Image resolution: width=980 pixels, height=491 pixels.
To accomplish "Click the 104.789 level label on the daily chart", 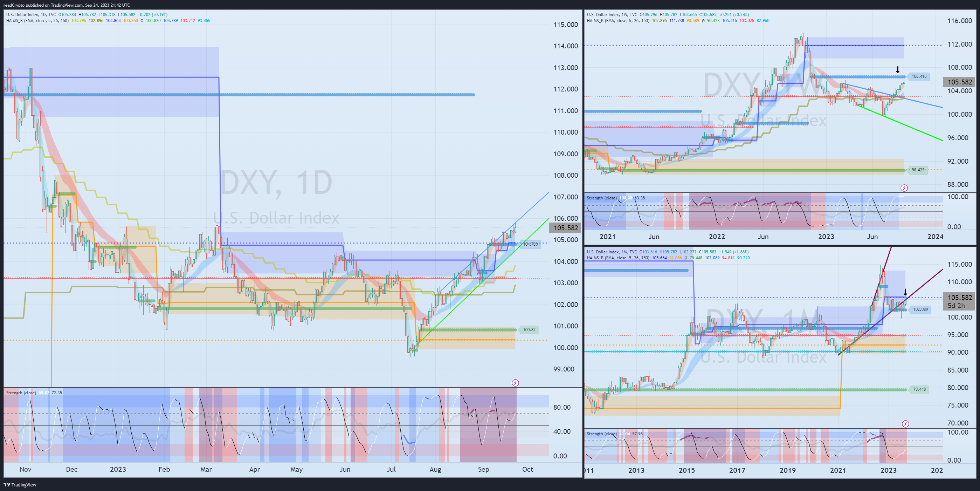I will coord(530,244).
